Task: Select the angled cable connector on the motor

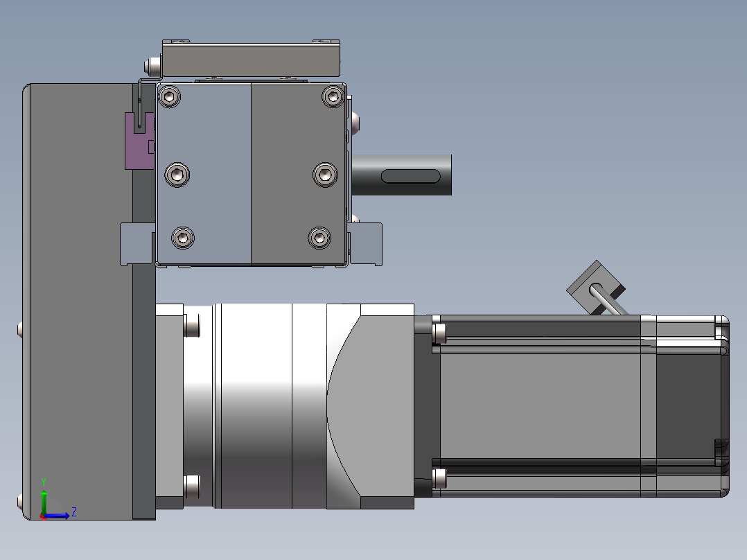Action: click(595, 288)
